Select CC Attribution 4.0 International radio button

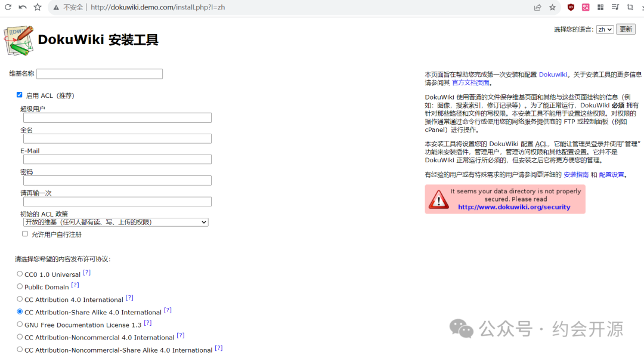click(x=20, y=299)
